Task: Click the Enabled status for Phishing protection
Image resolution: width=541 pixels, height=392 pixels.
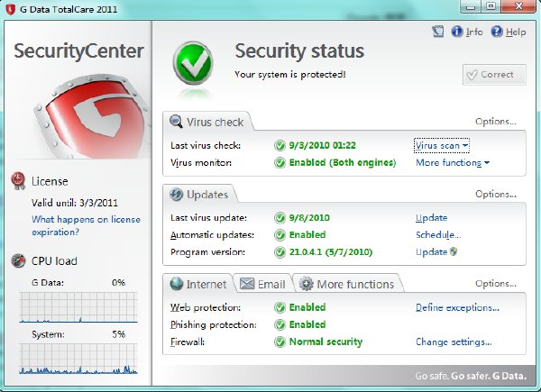Action: point(307,324)
